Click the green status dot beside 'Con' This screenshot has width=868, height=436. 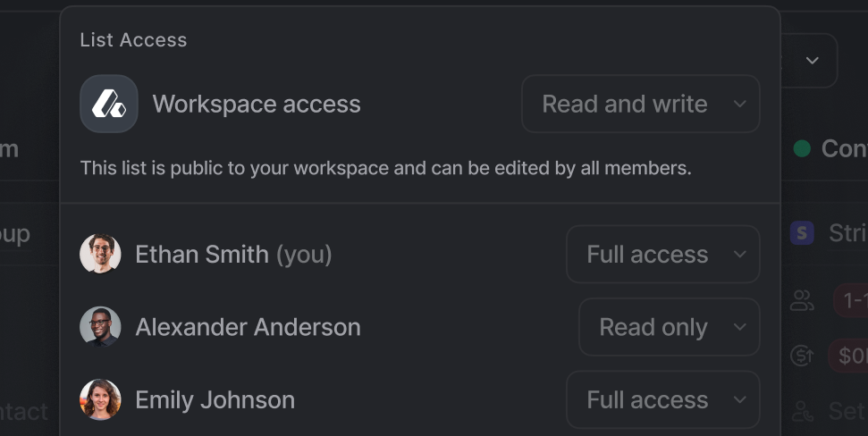pos(802,148)
